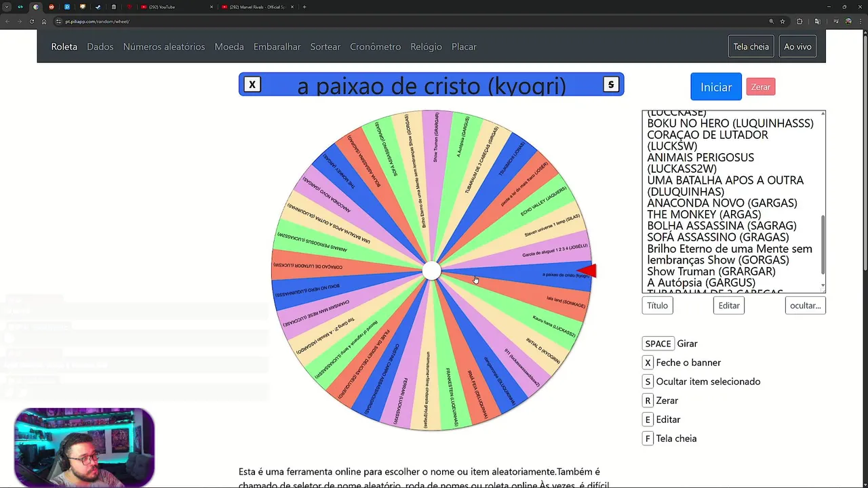Image resolution: width=868 pixels, height=488 pixels.
Task: Close the Marvel Rivals tab
Action: tap(292, 7)
